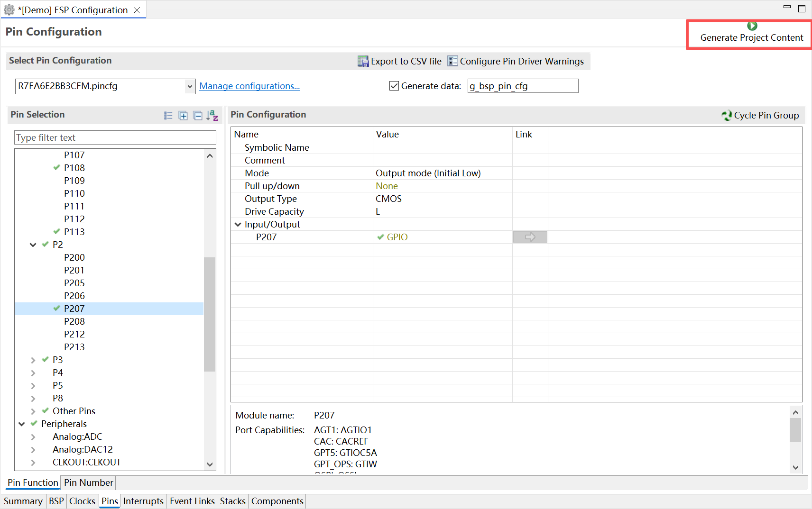Click the P207 link arrow button
812x509 pixels.
point(530,237)
